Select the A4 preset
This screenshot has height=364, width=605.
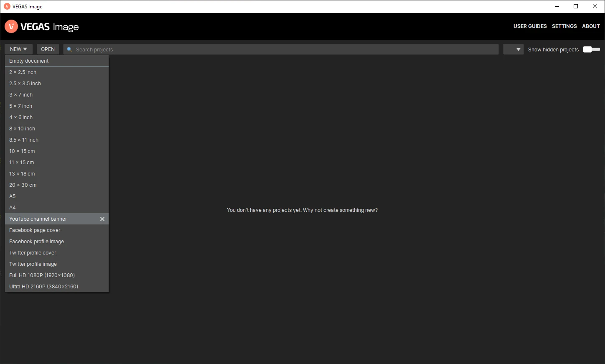tap(57, 208)
